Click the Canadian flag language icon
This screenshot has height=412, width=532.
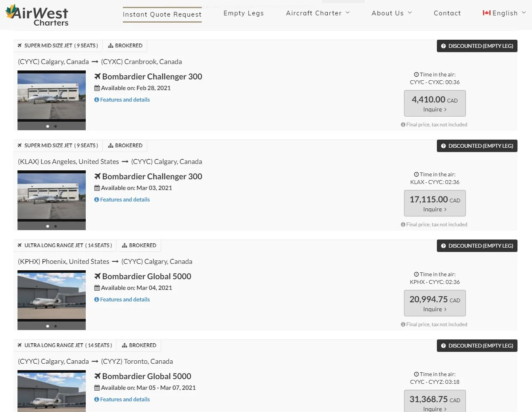pyautogui.click(x=486, y=13)
